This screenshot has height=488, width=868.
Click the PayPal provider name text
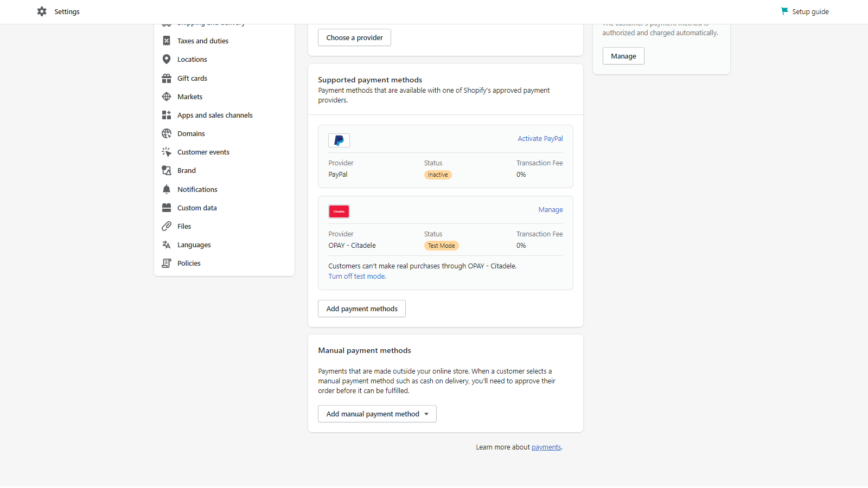(x=338, y=175)
